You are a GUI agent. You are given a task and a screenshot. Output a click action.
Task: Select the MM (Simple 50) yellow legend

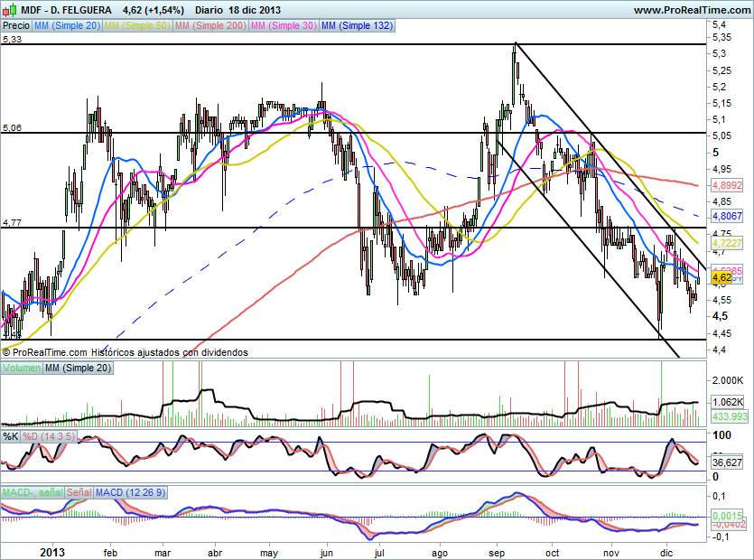coord(137,26)
